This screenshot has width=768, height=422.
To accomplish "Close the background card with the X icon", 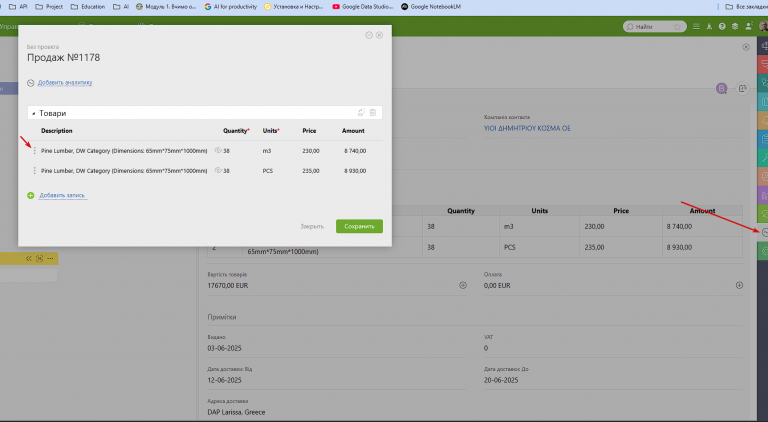I will coord(746,47).
